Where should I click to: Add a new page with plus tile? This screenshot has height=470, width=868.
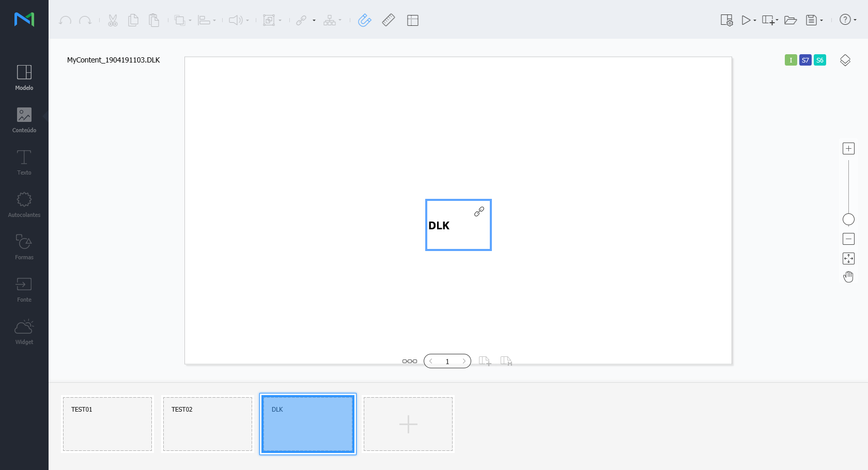(x=408, y=424)
